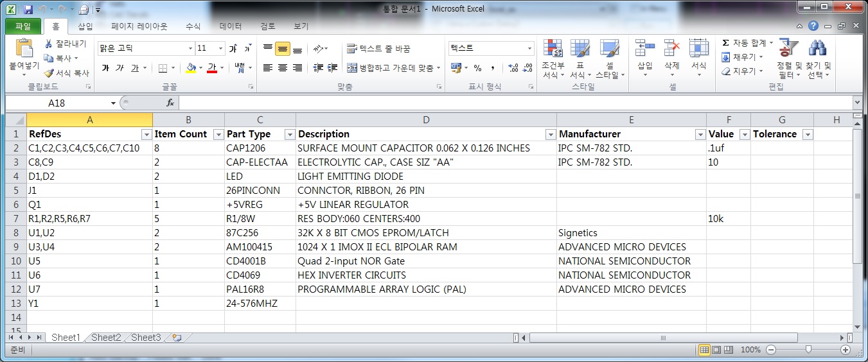
Task: Click the Paste (붙여넣기) clipboard icon
Action: [24, 49]
